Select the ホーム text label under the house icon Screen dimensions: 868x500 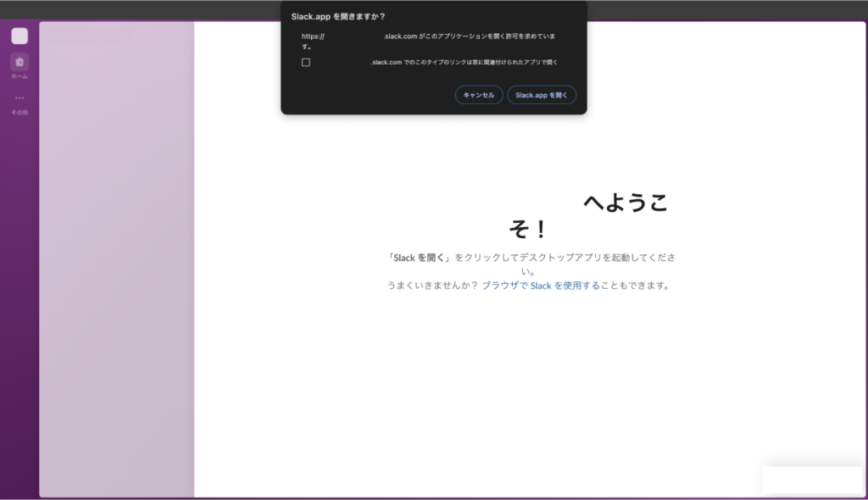click(x=19, y=76)
